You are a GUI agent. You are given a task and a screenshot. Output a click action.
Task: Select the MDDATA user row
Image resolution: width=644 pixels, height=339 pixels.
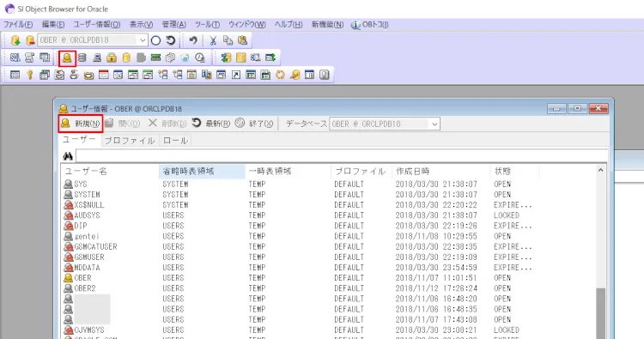(x=329, y=268)
